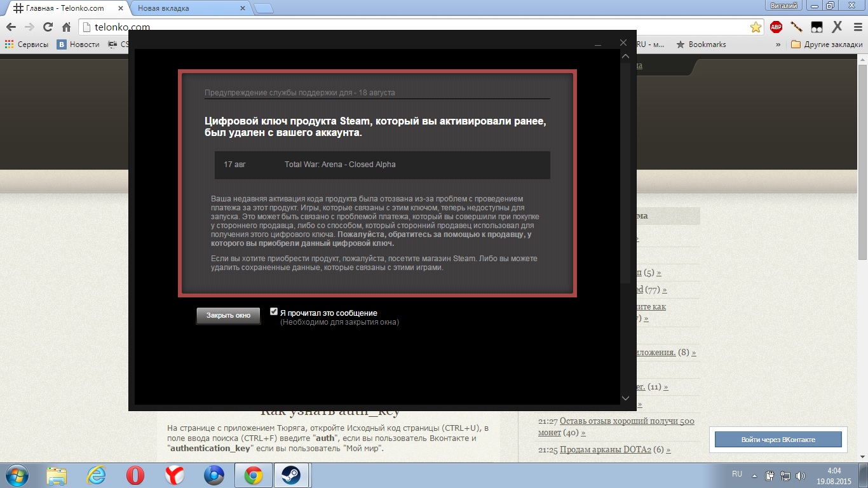
Task: Launch Yandex browser from taskbar
Action: tap(175, 475)
